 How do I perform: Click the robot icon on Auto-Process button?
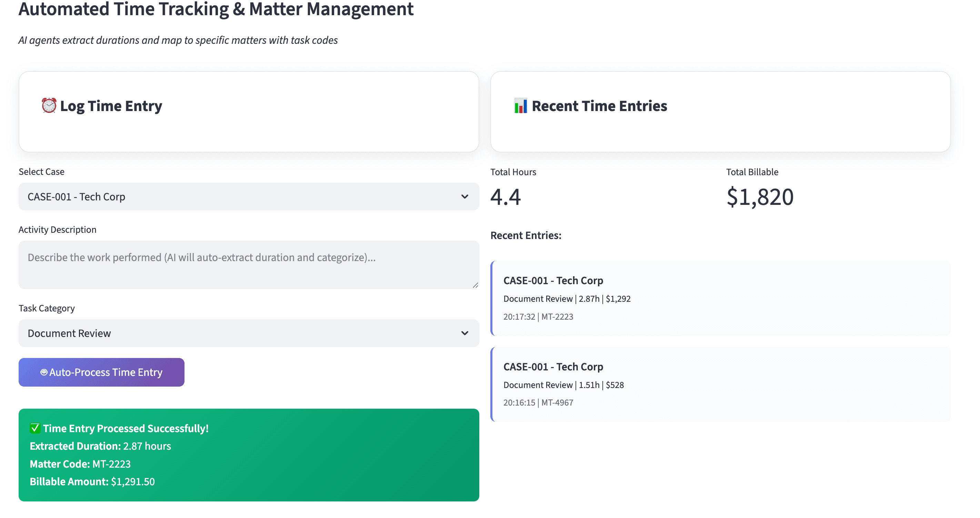[44, 372]
